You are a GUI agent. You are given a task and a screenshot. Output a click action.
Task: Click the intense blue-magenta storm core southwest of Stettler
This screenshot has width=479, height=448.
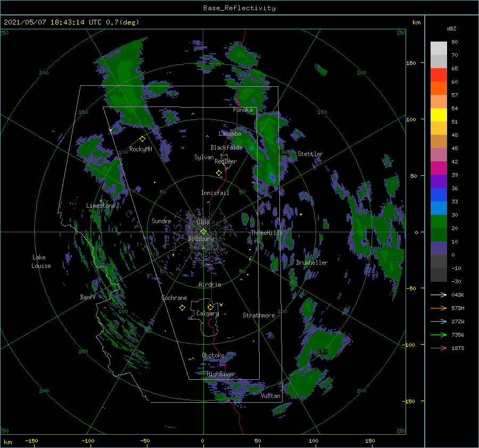point(272,177)
